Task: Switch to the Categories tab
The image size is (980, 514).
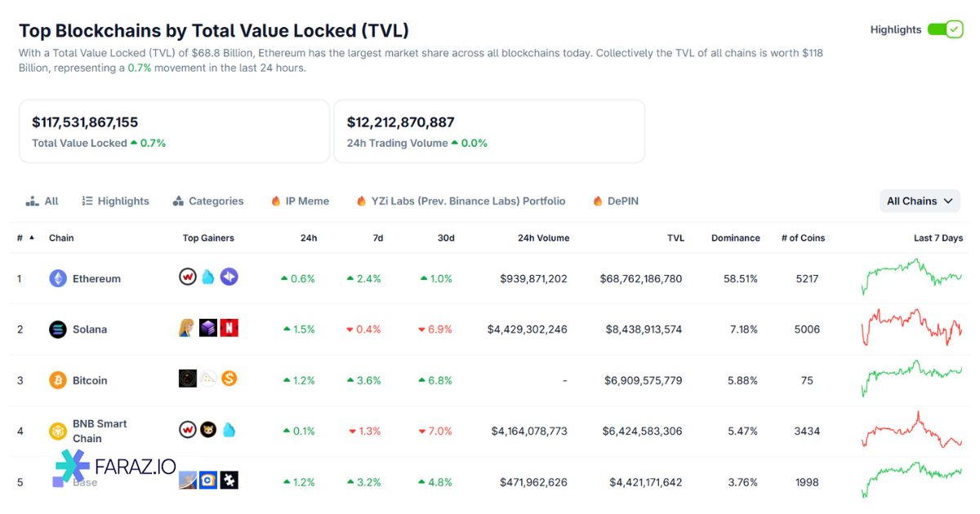Action: (x=208, y=201)
